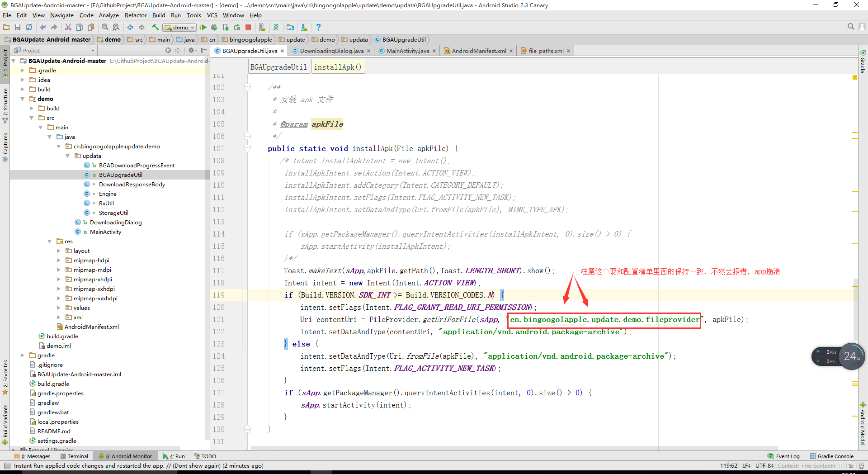This screenshot has height=474, width=868.
Task: Click the Sync Project with Gradle icon
Action: pos(276,28)
